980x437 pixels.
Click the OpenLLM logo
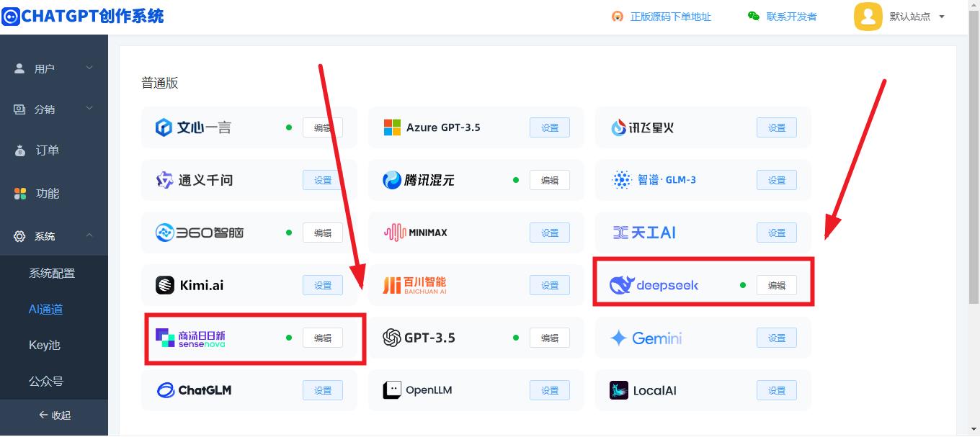coord(418,390)
